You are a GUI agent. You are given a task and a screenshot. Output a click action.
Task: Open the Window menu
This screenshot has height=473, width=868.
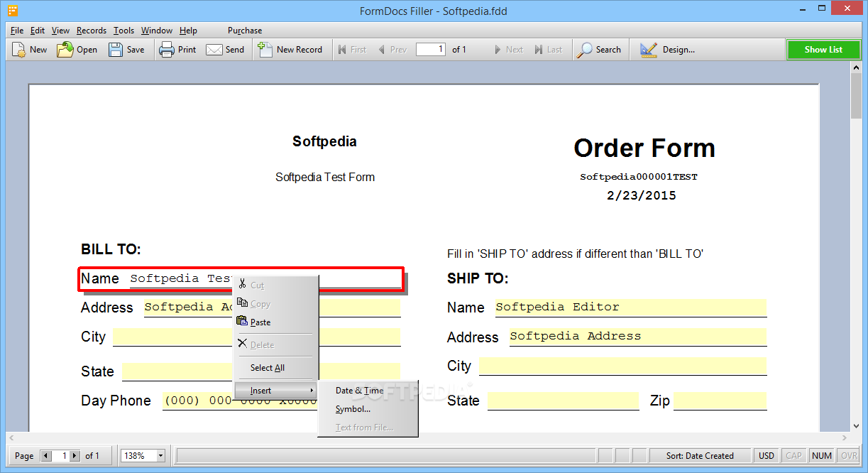(157, 31)
